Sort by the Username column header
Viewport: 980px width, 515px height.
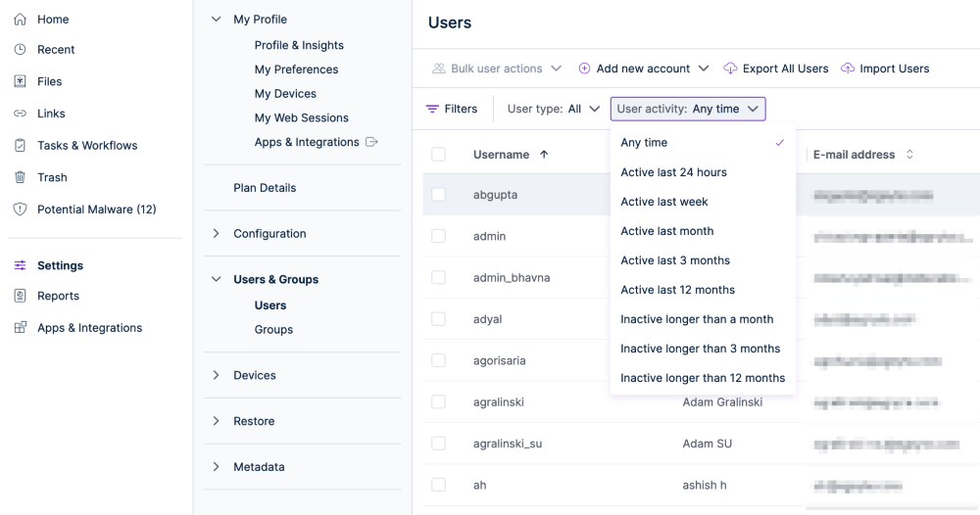click(501, 155)
